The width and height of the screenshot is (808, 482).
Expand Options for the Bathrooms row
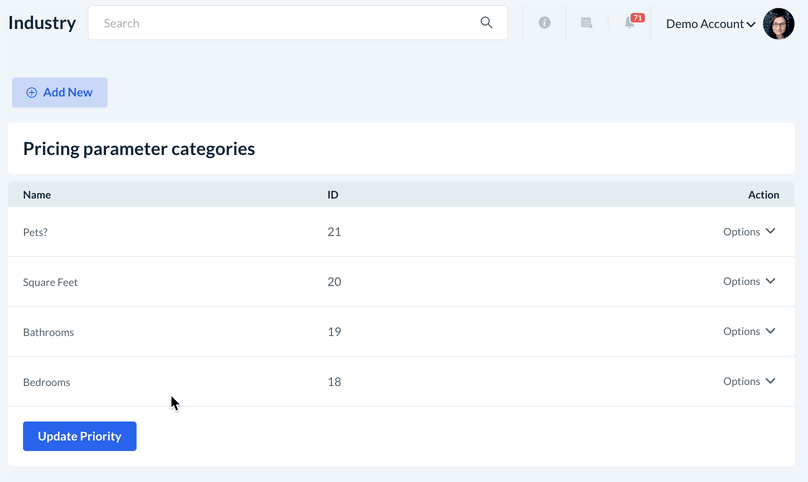coord(749,332)
